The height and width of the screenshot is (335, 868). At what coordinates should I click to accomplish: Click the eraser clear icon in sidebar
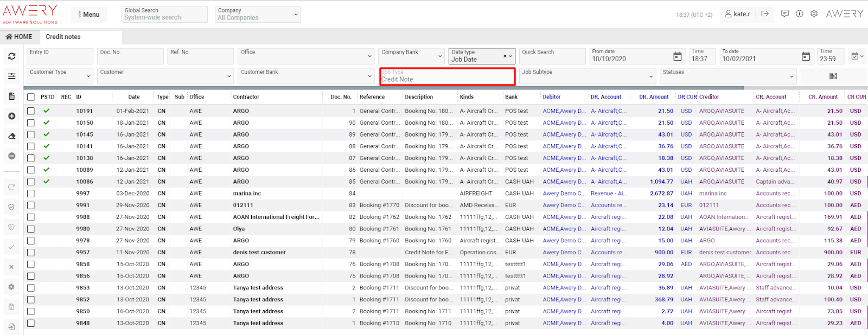tap(11, 136)
